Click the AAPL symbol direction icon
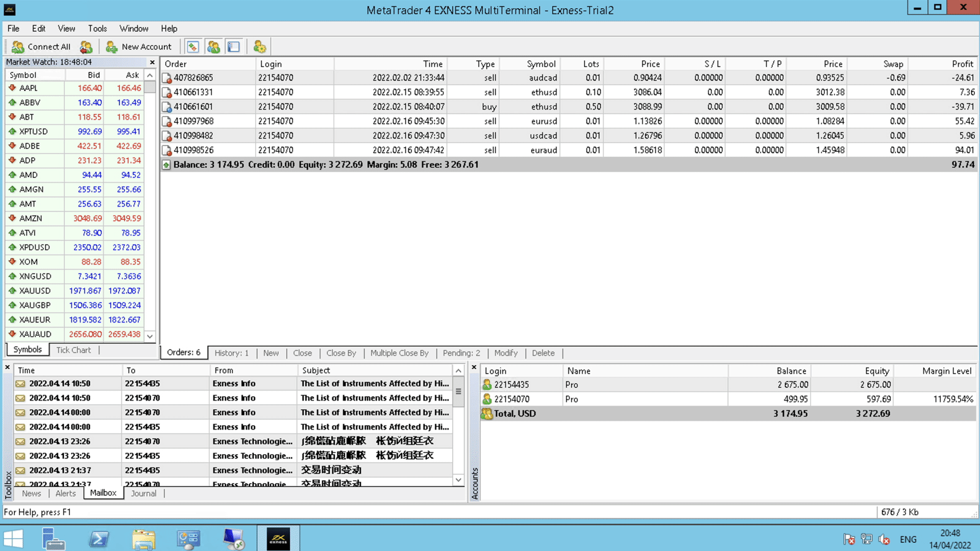 coord(12,88)
